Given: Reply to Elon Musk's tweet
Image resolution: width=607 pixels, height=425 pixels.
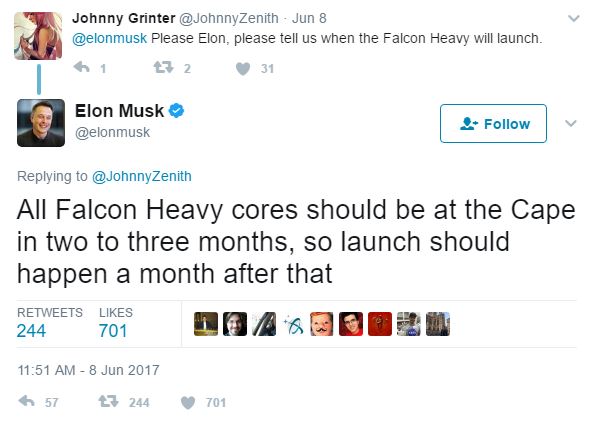Looking at the screenshot, I should (27, 401).
